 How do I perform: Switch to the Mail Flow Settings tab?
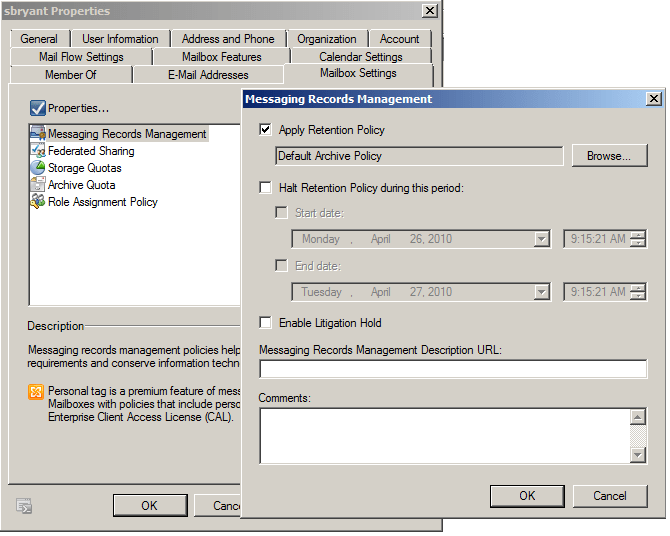81,57
